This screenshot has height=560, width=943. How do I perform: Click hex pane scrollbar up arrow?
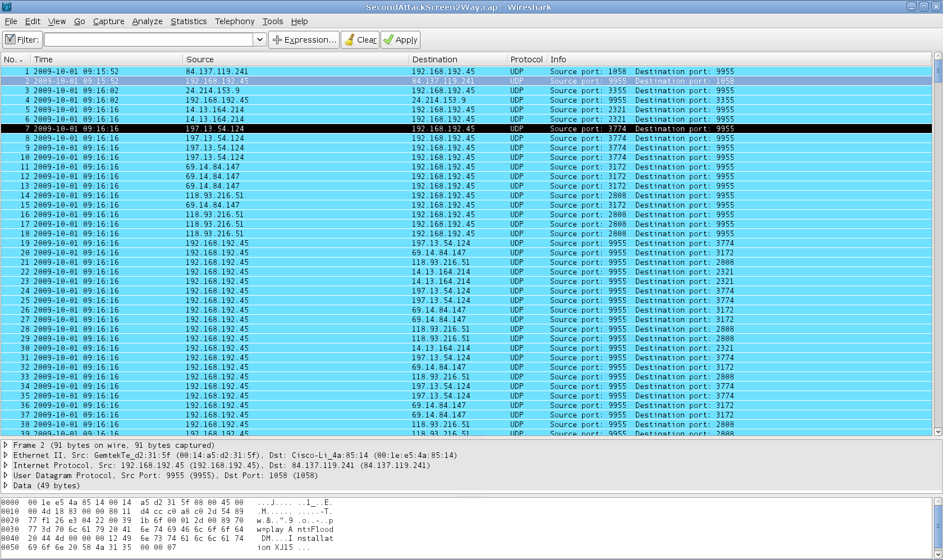937,501
